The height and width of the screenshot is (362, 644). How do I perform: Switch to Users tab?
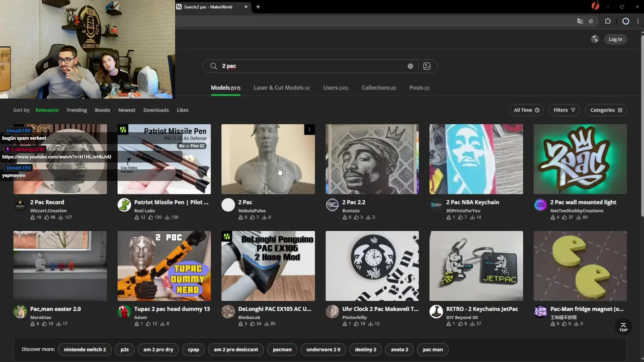tap(336, 88)
